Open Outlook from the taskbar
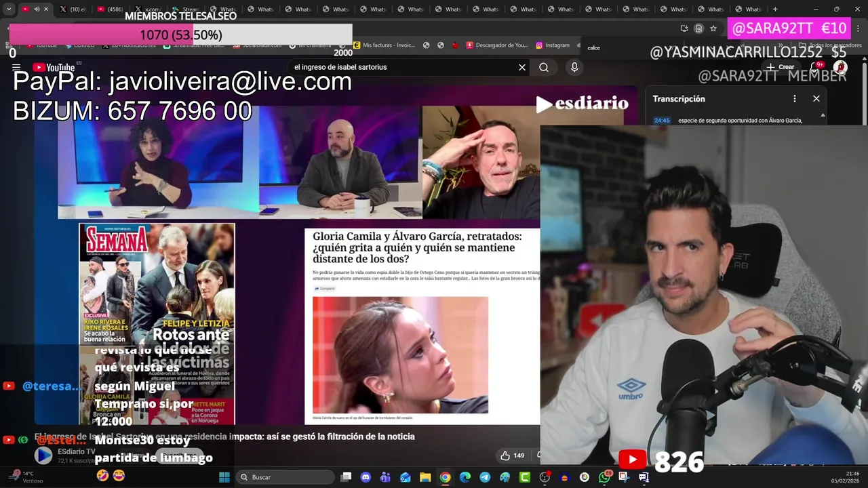The width and height of the screenshot is (868, 488). (406, 477)
